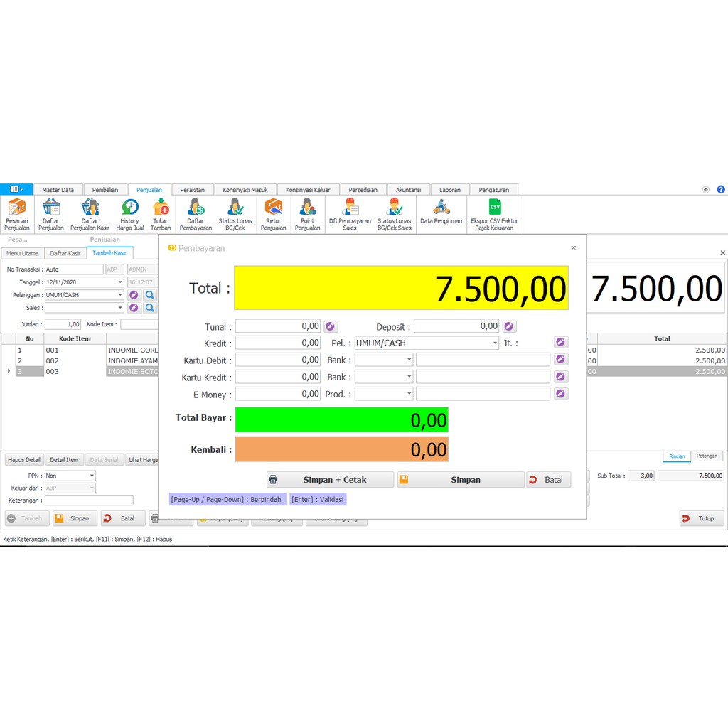The width and height of the screenshot is (728, 728).
Task: Switch to Pembelian ribbon tab
Action: coord(105,189)
